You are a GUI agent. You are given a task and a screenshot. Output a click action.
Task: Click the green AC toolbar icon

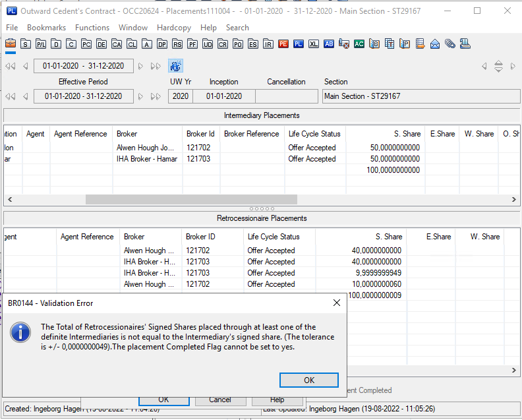359,44
